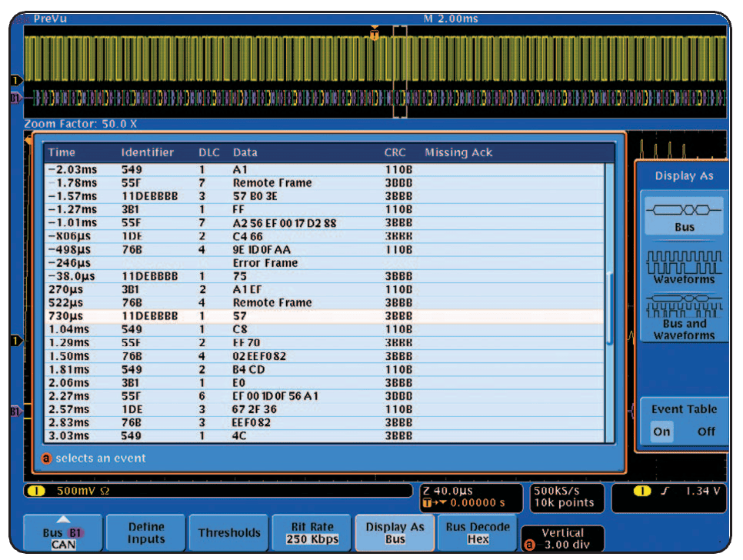Click the orange trigger position marker
The height and width of the screenshot is (560, 743).
pyautogui.click(x=375, y=35)
